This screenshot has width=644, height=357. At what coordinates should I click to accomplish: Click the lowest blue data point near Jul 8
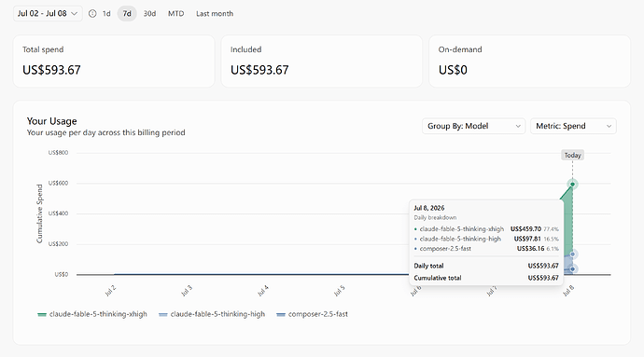click(572, 269)
